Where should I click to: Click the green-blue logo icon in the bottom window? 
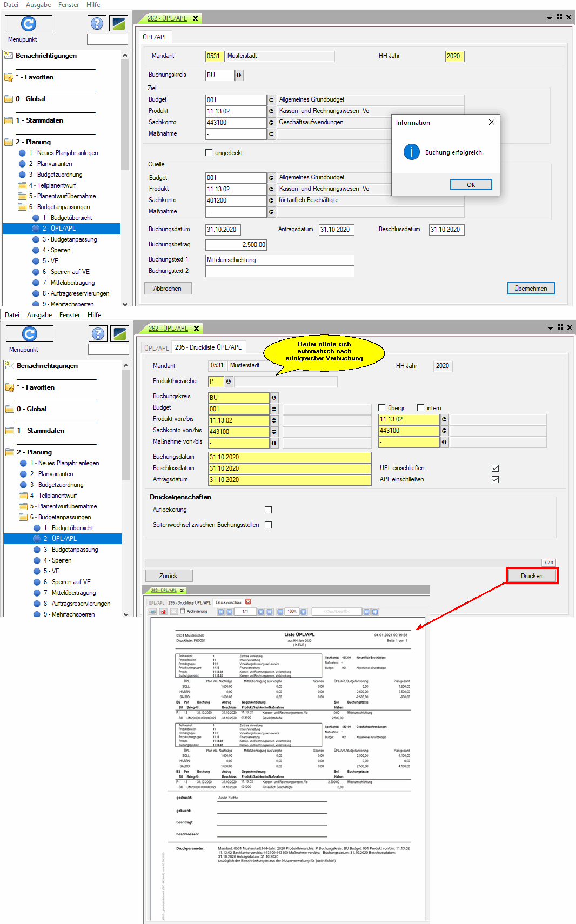coord(119,333)
